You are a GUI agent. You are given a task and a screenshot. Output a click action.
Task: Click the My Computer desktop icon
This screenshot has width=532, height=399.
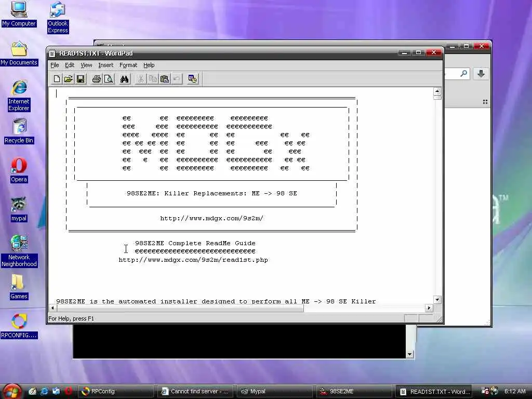click(19, 14)
